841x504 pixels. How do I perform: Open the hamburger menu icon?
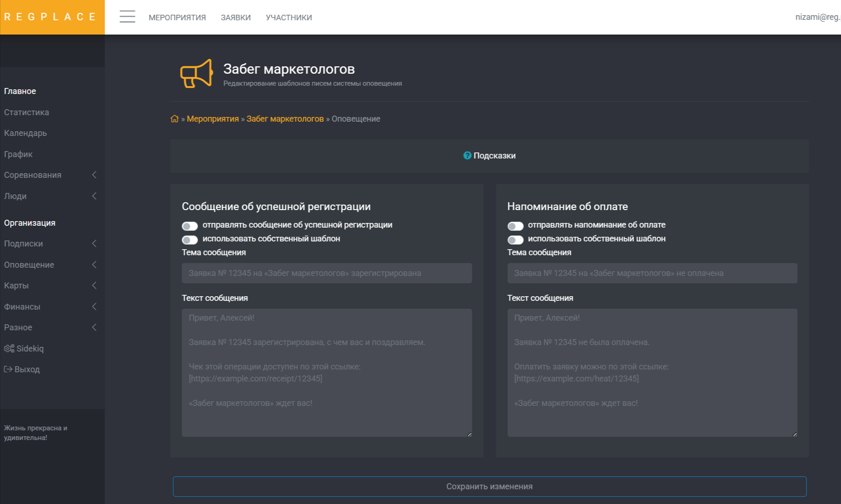[x=127, y=17]
